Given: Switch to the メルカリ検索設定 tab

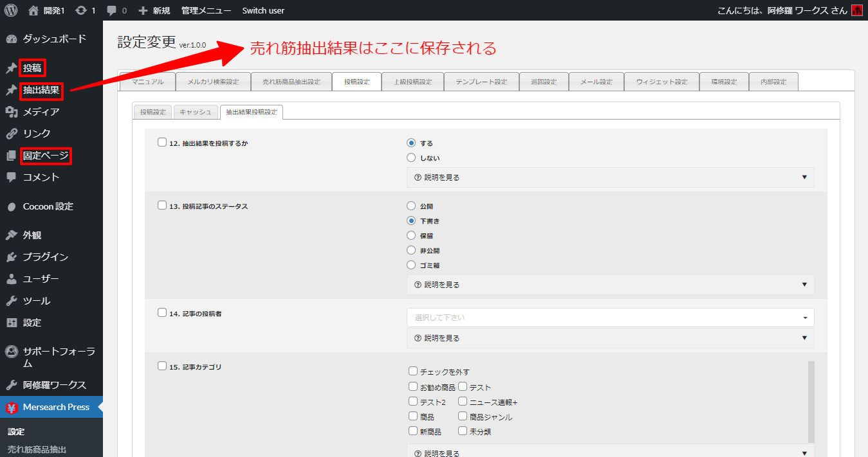Looking at the screenshot, I should tap(212, 82).
